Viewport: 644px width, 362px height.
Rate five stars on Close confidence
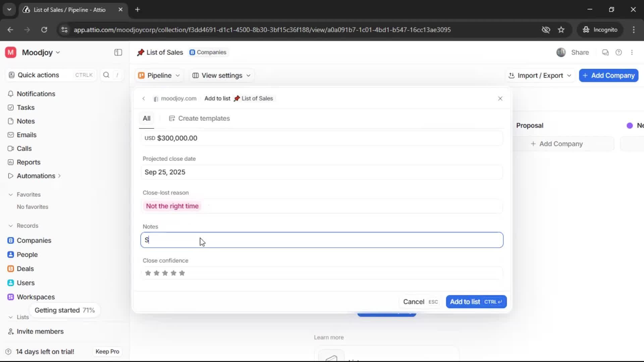pyautogui.click(x=182, y=273)
